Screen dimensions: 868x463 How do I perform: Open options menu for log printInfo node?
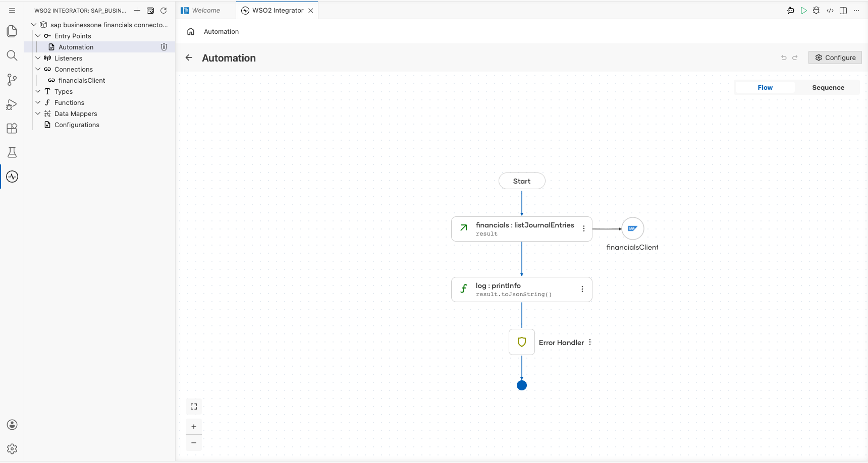tap(582, 289)
